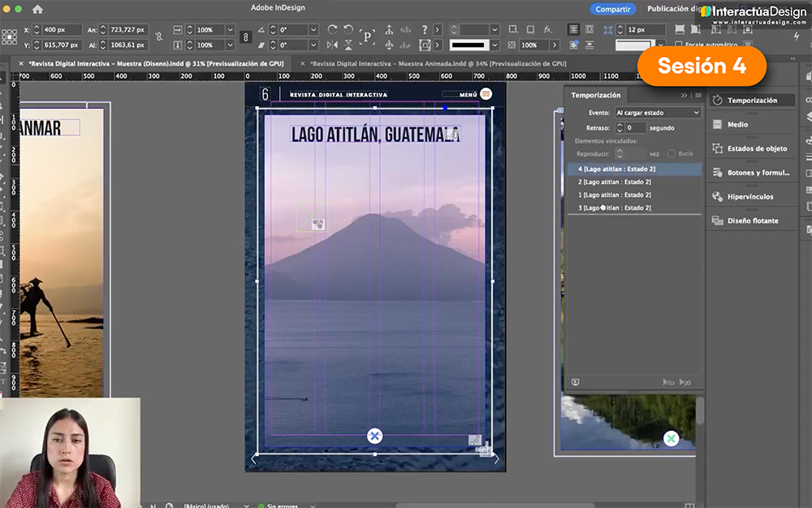Viewport: 812px width, 508px height.
Task: Select 2 [Lago atitlan : Estado 2] row
Action: pyautogui.click(x=634, y=182)
